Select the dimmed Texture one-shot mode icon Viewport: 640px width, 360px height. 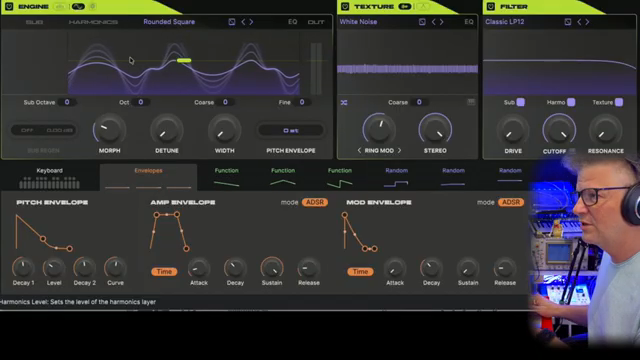tap(423, 7)
